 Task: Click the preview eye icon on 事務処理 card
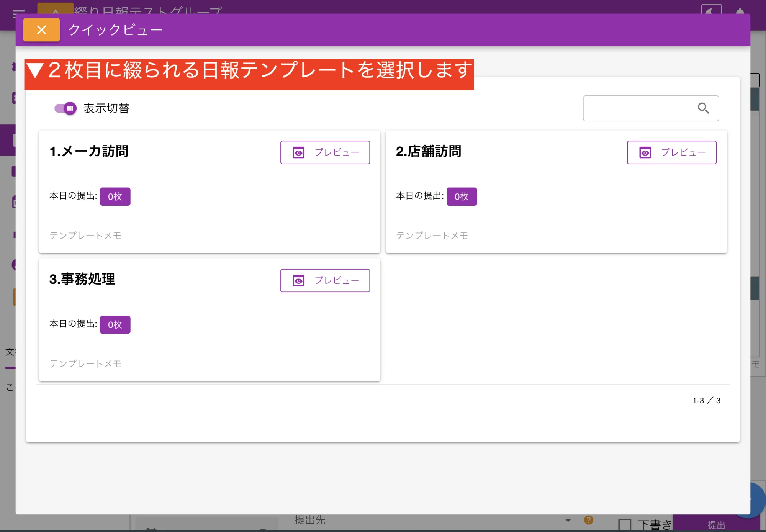pyautogui.click(x=298, y=280)
